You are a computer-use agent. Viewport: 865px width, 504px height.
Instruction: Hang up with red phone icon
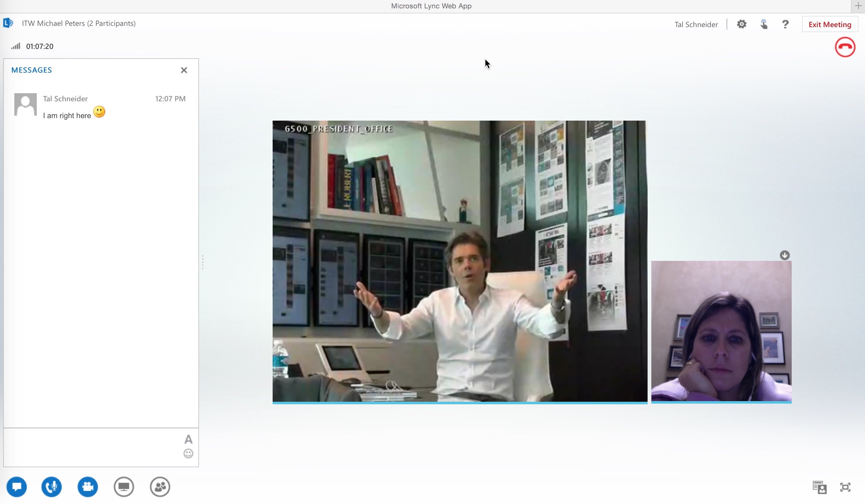click(845, 47)
